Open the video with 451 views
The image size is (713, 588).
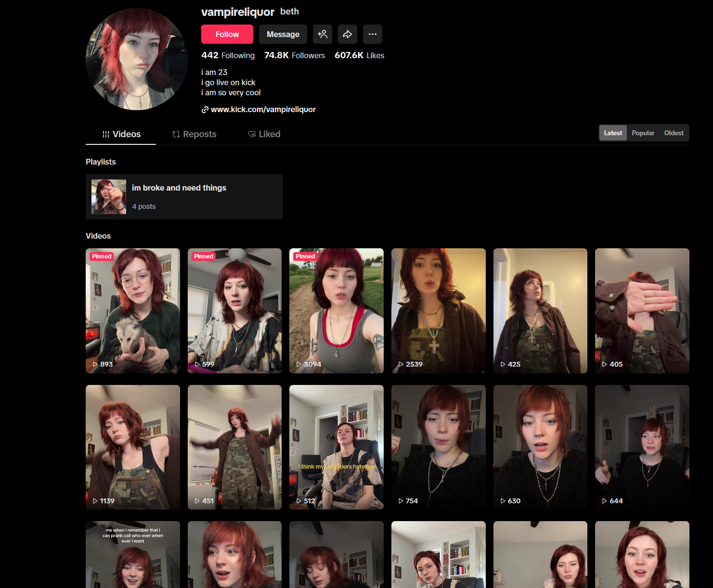(234, 447)
